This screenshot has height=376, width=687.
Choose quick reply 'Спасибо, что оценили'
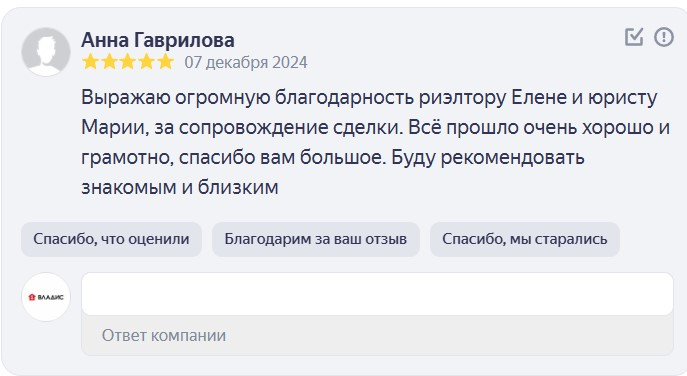[x=111, y=239]
